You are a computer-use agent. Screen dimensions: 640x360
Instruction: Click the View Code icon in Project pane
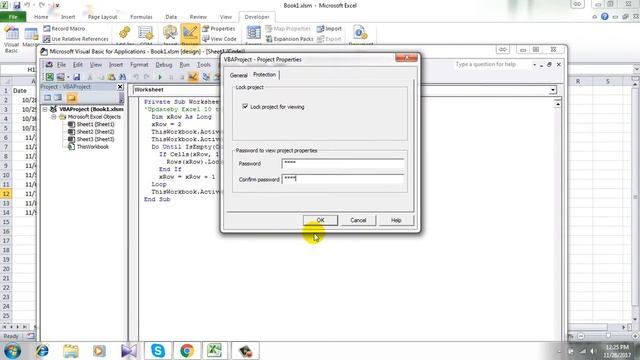48,98
